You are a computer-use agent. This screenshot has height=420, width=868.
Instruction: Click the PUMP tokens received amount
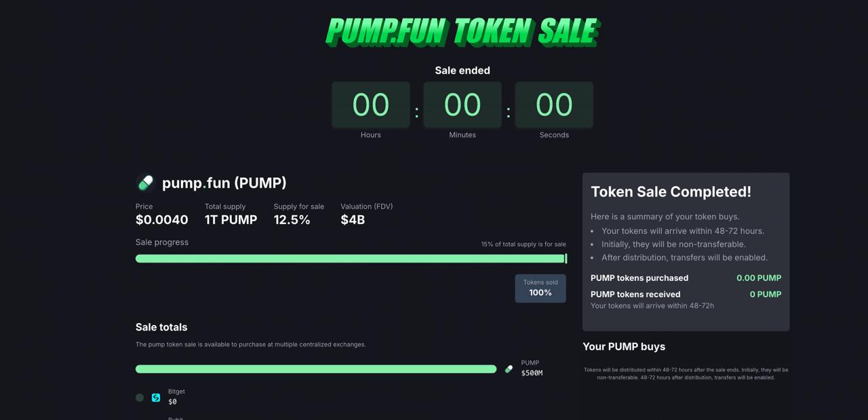[766, 294]
